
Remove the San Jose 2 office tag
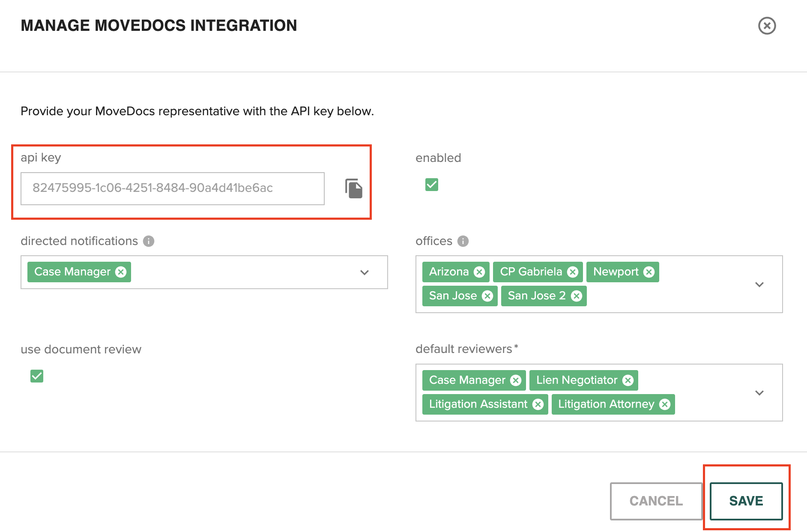point(577,296)
